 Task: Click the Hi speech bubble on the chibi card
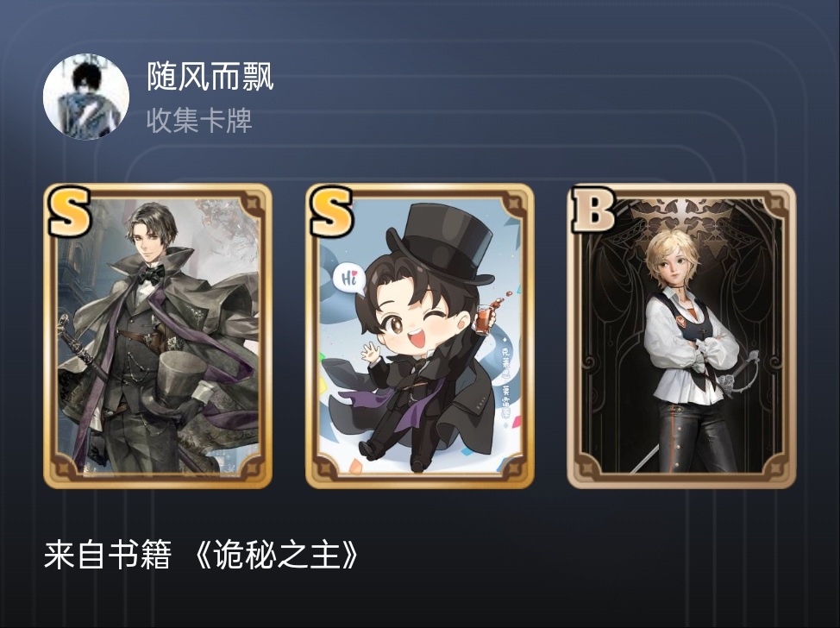point(348,279)
